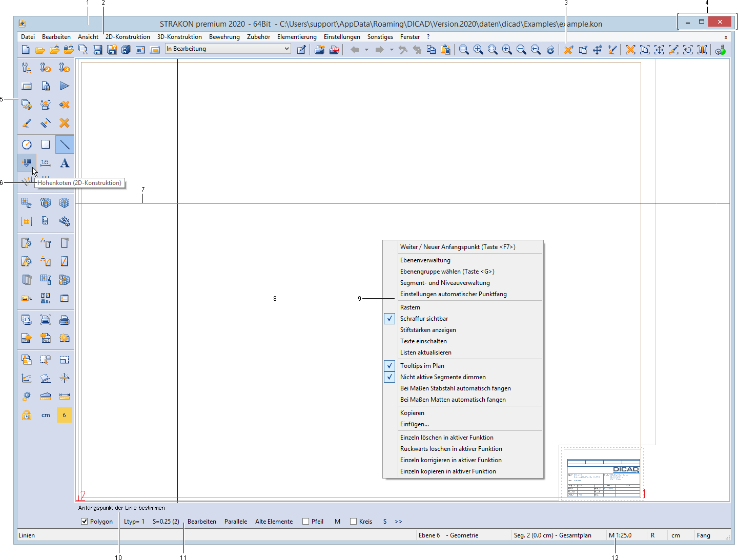
Task: Click Seg. 2 (0.0 cm) - Gesamtplan status
Action: coord(552,535)
